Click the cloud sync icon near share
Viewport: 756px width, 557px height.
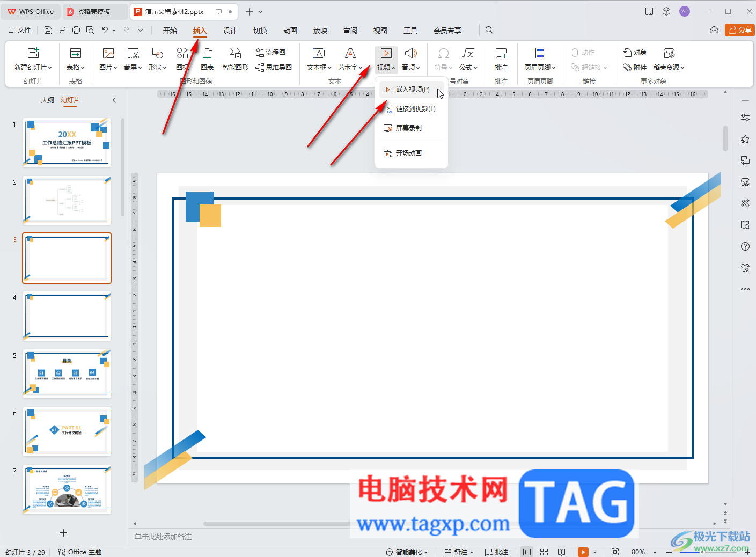click(714, 30)
